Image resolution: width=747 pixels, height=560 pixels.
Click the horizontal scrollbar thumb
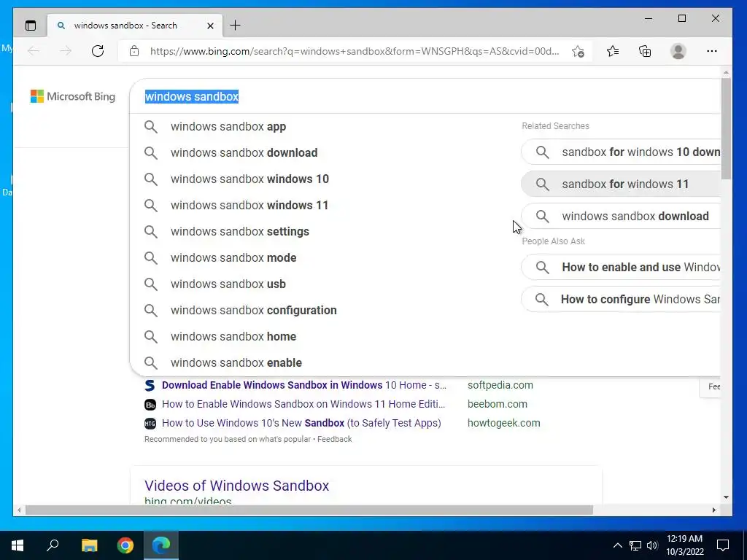click(x=309, y=510)
